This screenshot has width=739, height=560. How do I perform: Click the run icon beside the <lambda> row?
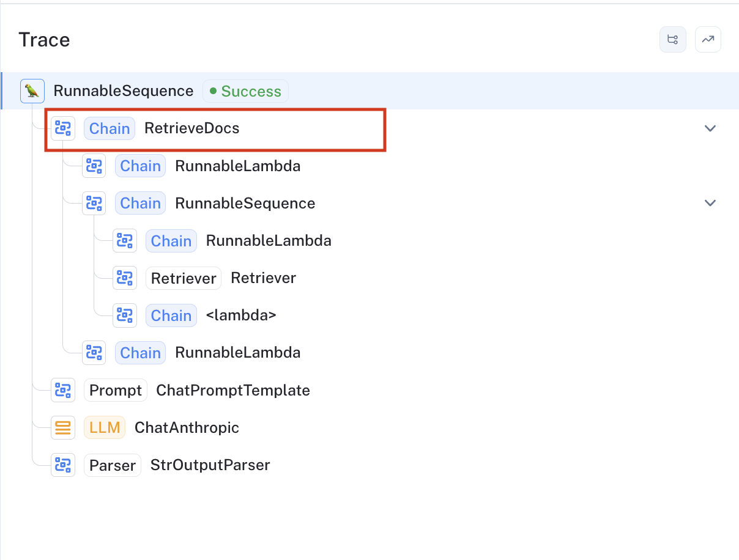pos(125,315)
